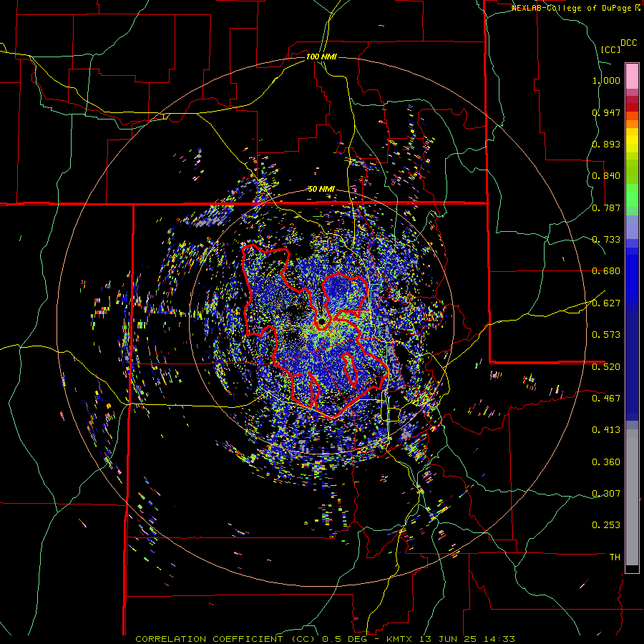
Task: Click the 0.947 value on the color scale
Action: [606, 112]
